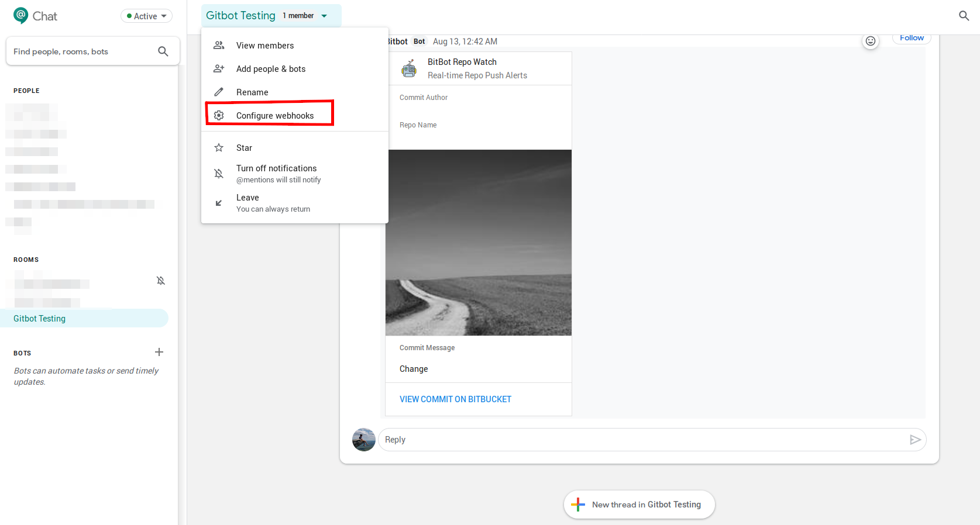Click the Reply text field
This screenshot has height=525, width=980.
point(644,440)
